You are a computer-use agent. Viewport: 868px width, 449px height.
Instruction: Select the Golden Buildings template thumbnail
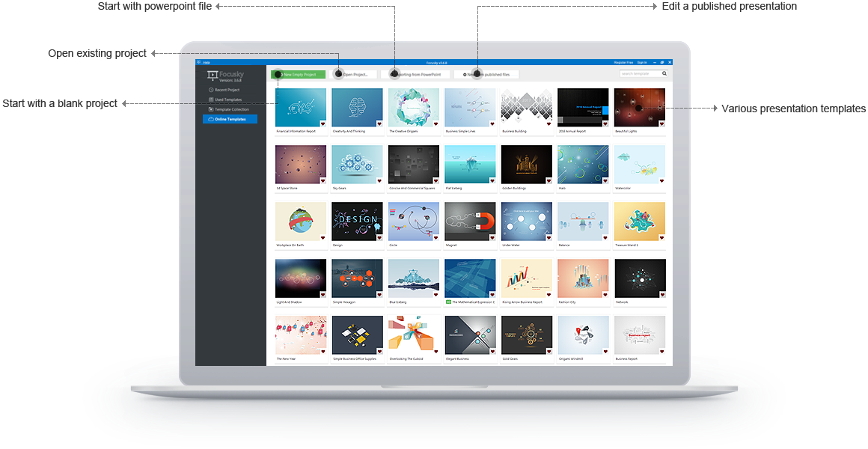click(x=526, y=164)
